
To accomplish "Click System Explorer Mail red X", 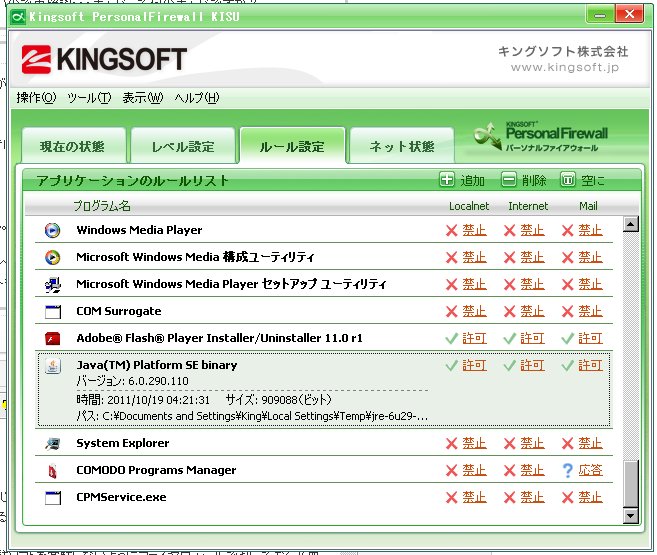I will pyautogui.click(x=567, y=444).
